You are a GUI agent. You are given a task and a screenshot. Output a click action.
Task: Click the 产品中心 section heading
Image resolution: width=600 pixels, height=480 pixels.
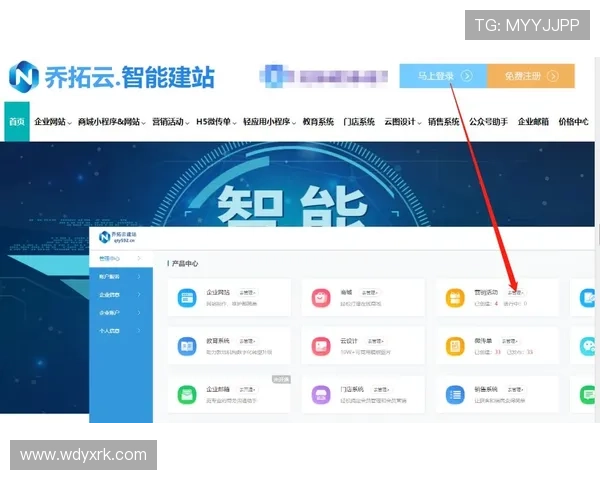tap(185, 264)
